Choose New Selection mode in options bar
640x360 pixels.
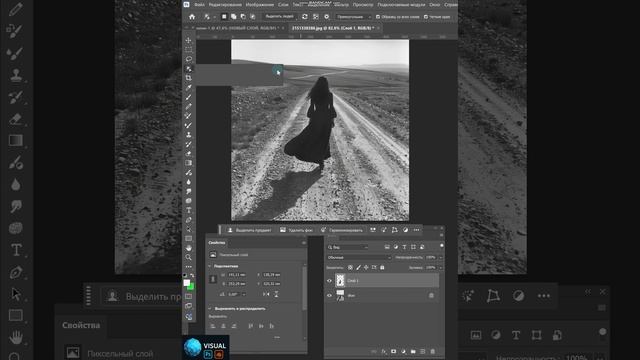tap(224, 17)
